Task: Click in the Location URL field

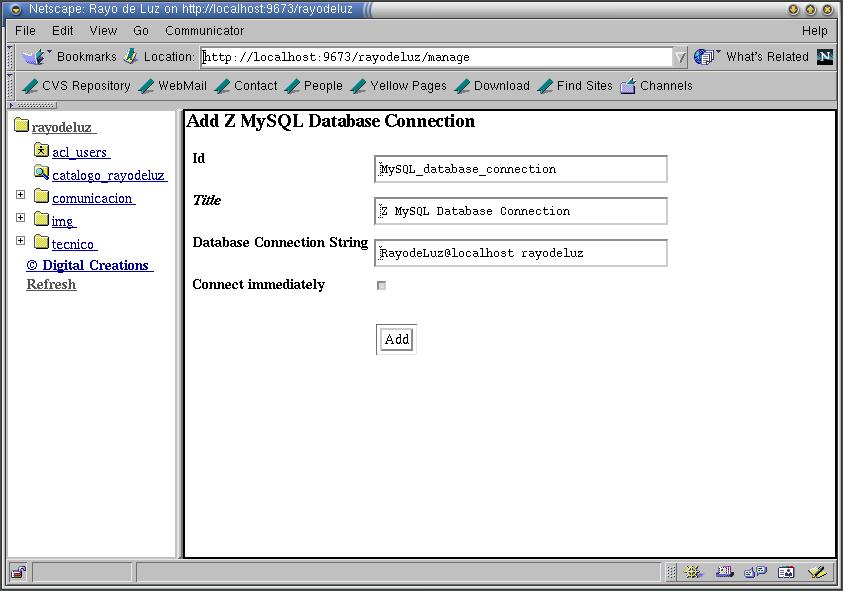Action: (x=437, y=57)
